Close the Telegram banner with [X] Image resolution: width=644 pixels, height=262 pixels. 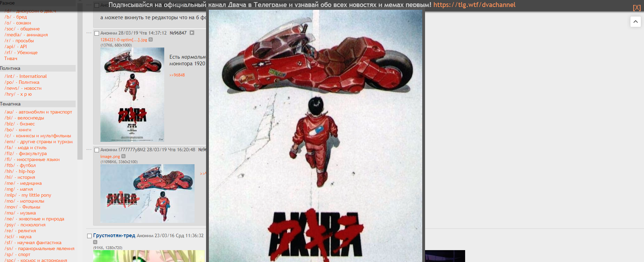[637, 8]
